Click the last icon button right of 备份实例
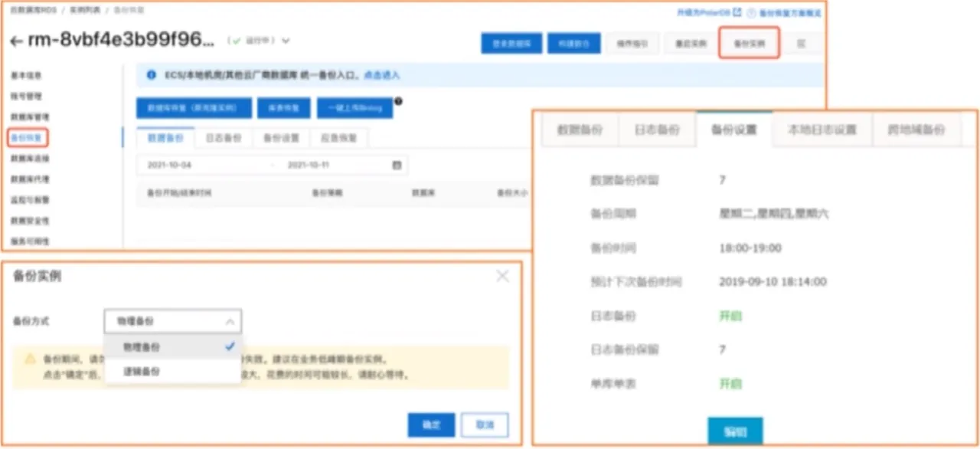980x449 pixels. click(x=802, y=44)
